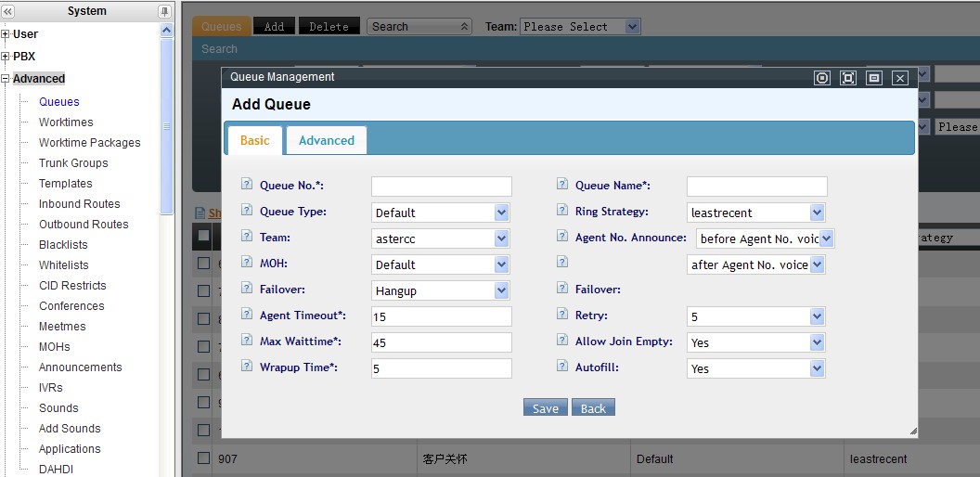
Task: Check the row checkbox just above queue 907
Action: click(203, 431)
